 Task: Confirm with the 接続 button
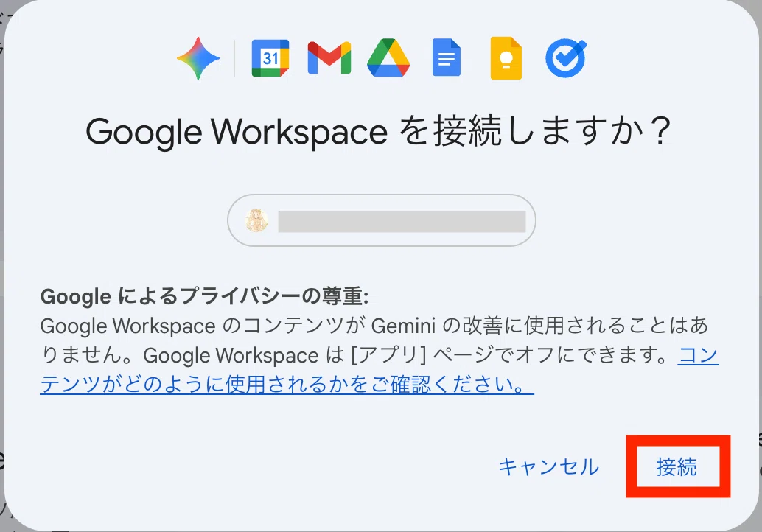point(677,466)
